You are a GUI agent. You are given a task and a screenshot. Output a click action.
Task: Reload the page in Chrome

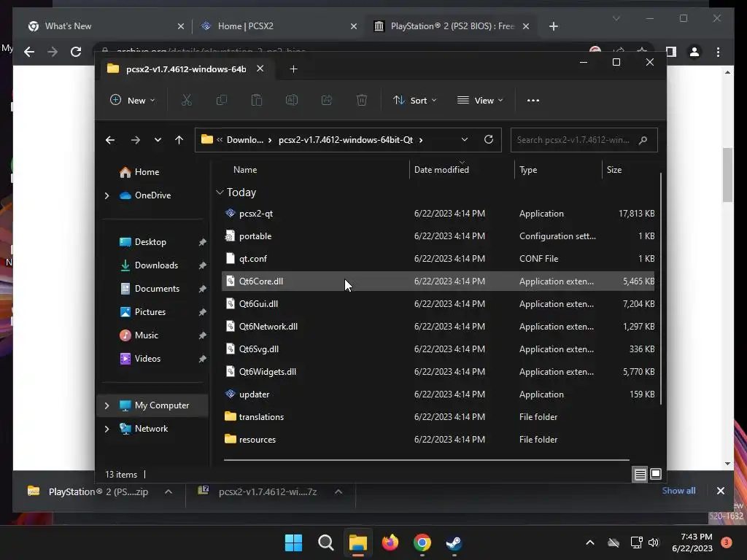coord(76,52)
